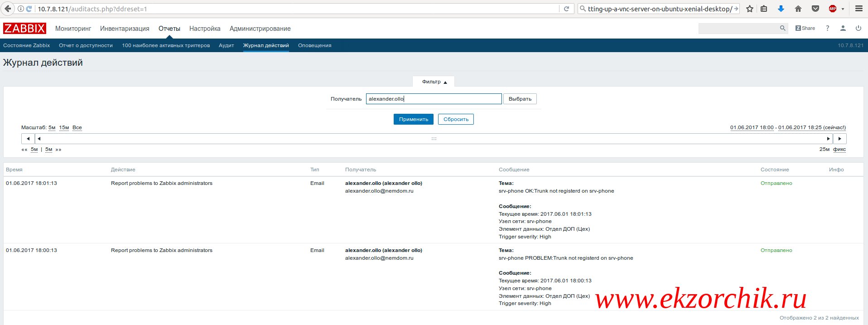Image resolution: width=868 pixels, height=325 pixels.
Task: Step the timeline right with the arrow button
Action: pyautogui.click(x=839, y=139)
